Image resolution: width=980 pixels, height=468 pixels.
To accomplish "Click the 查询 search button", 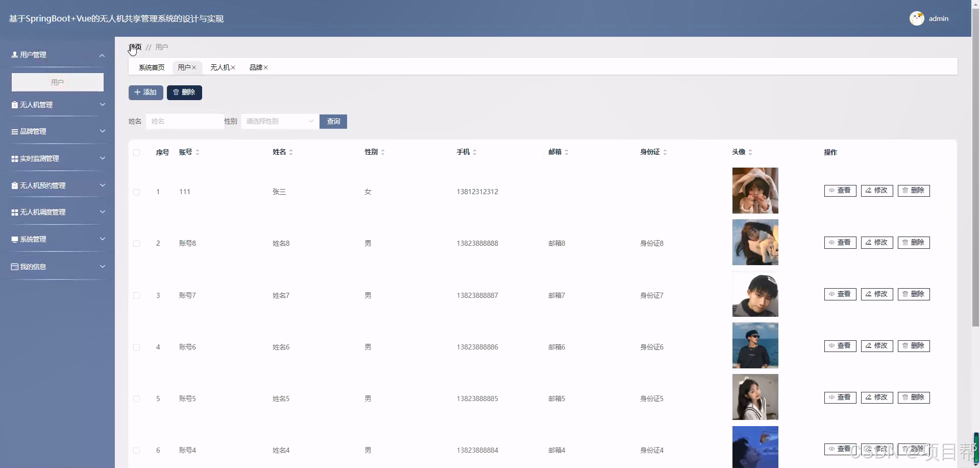I will click(x=333, y=122).
